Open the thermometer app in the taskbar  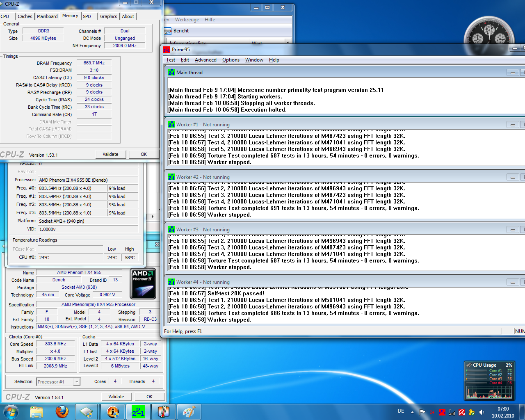tap(164, 412)
